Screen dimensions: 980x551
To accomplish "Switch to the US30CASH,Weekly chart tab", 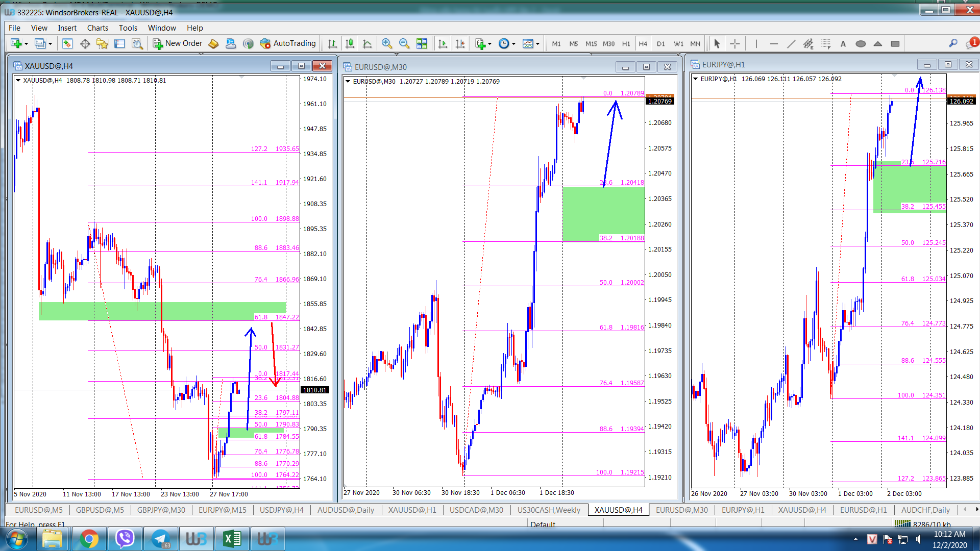I will pos(549,510).
